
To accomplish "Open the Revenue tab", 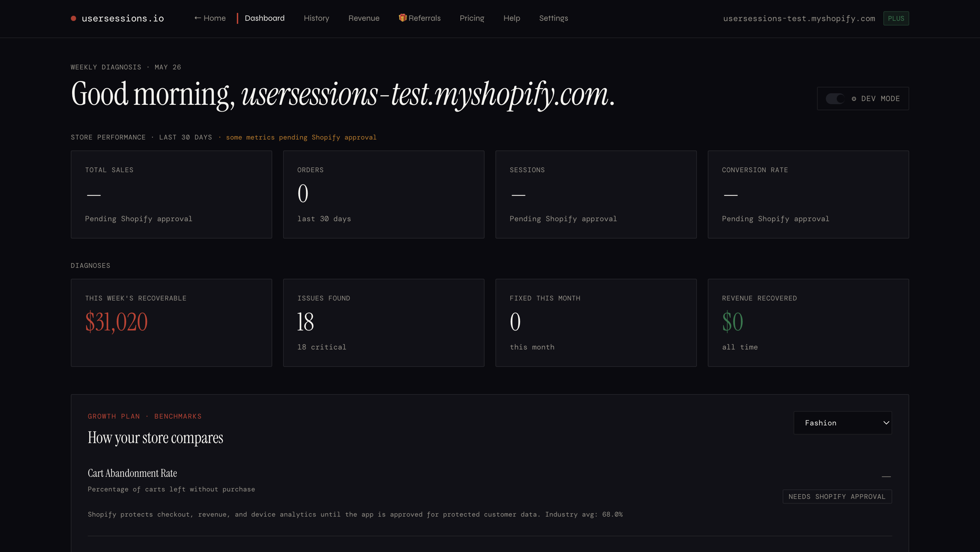I will pyautogui.click(x=364, y=18).
